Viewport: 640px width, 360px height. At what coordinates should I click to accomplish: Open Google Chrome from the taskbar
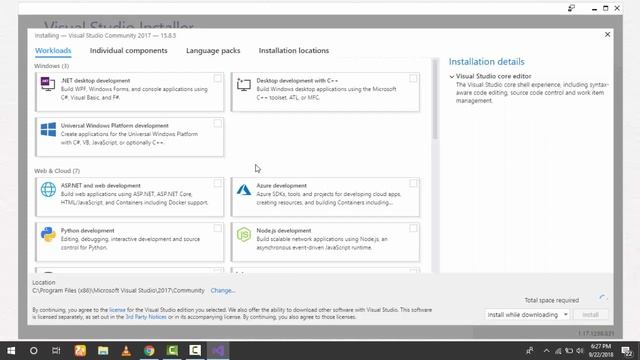(149, 351)
